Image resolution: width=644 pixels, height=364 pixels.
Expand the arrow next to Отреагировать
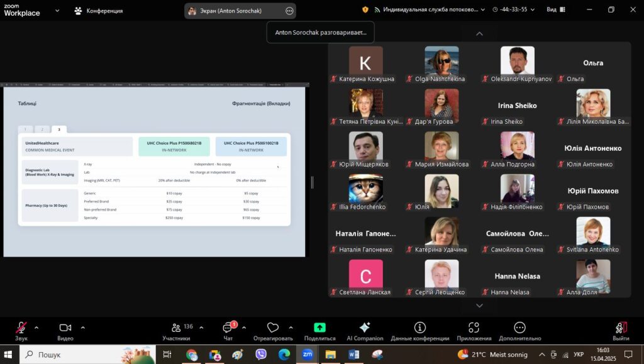(x=291, y=328)
